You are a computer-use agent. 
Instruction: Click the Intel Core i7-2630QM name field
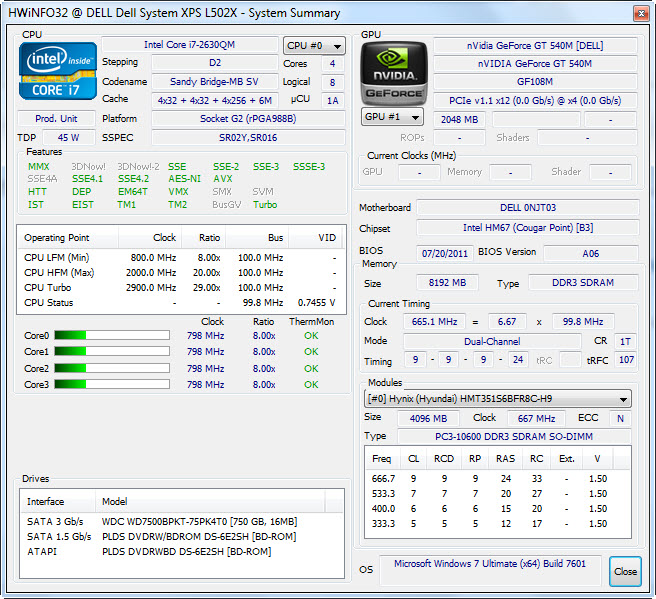[x=190, y=45]
